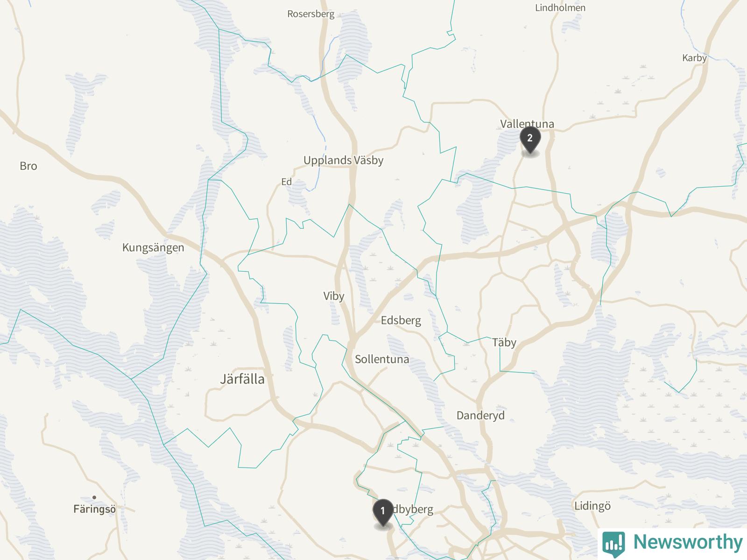Viewport: 747px width, 560px height.
Task: Click the Newsworthy brand text
Action: (688, 542)
